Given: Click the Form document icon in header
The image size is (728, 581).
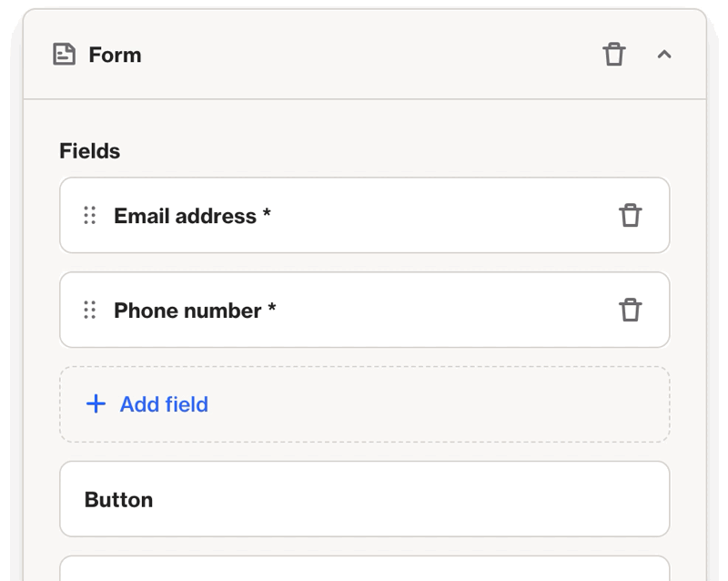Looking at the screenshot, I should tap(64, 55).
